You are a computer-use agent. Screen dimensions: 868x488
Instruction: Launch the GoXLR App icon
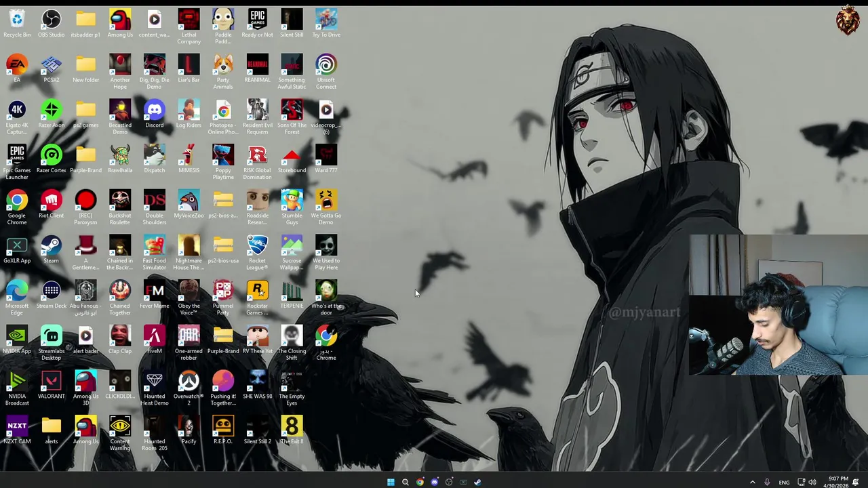17,249
